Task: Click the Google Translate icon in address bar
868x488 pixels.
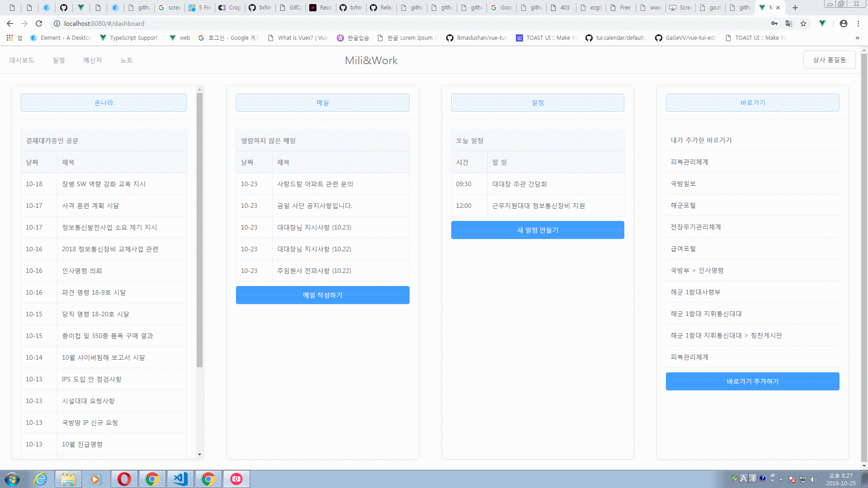Action: (x=789, y=23)
